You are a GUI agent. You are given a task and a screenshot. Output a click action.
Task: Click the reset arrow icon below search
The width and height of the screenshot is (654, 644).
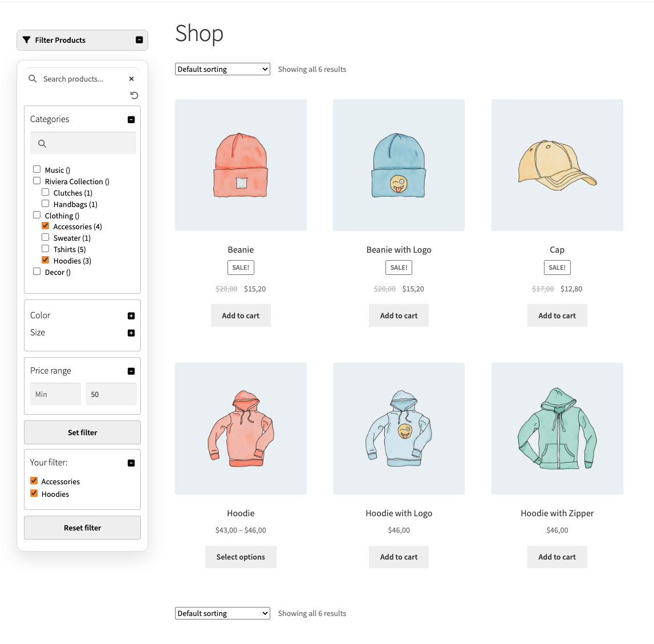(x=134, y=96)
